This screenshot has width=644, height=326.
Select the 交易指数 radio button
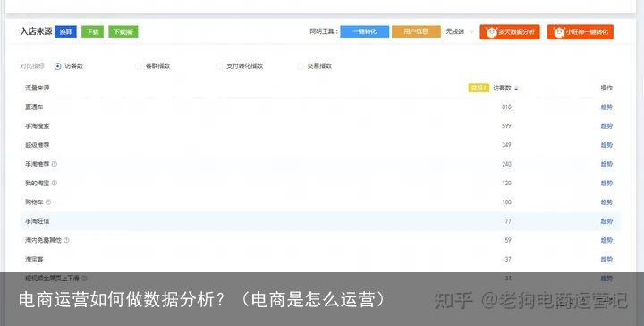pyautogui.click(x=301, y=65)
